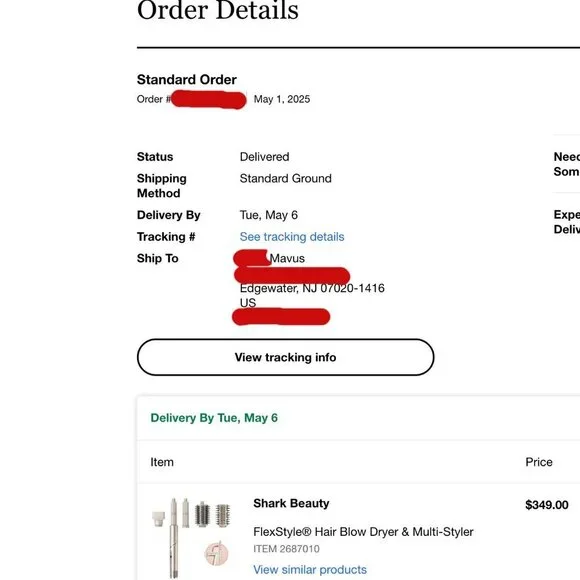Click the Standard Ground shipping method value
The height and width of the screenshot is (580, 580).
pos(286,178)
